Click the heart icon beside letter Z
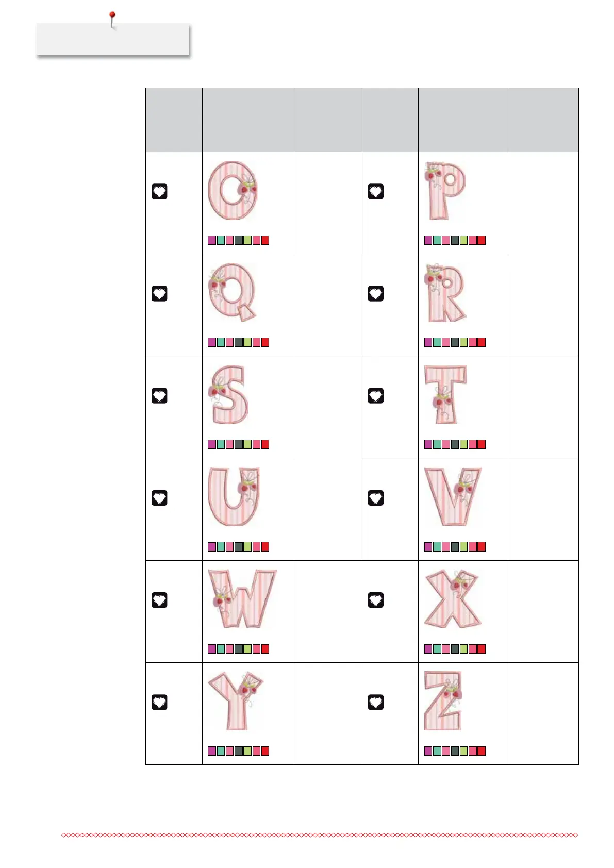This screenshot has height=868, width=614. tap(375, 702)
